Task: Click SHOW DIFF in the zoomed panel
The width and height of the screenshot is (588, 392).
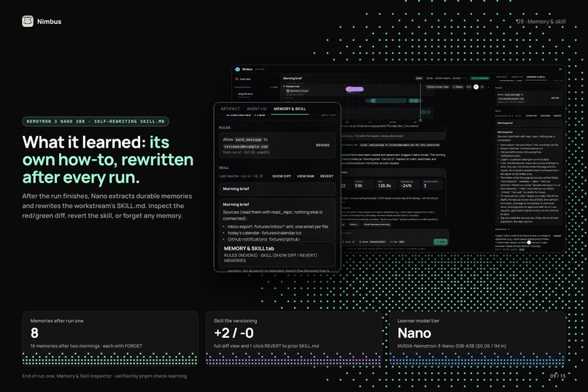Action: pyautogui.click(x=282, y=176)
